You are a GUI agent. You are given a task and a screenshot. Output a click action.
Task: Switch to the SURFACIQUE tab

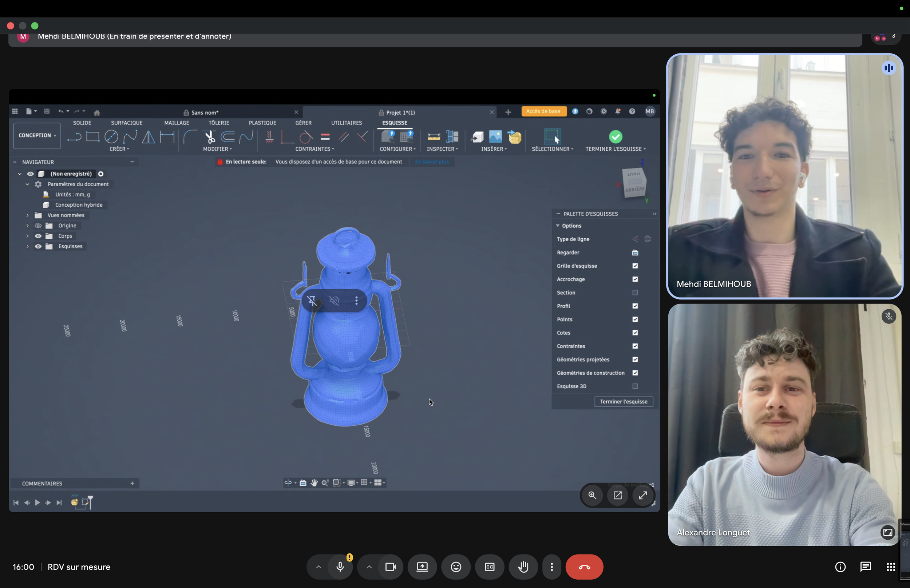(126, 123)
